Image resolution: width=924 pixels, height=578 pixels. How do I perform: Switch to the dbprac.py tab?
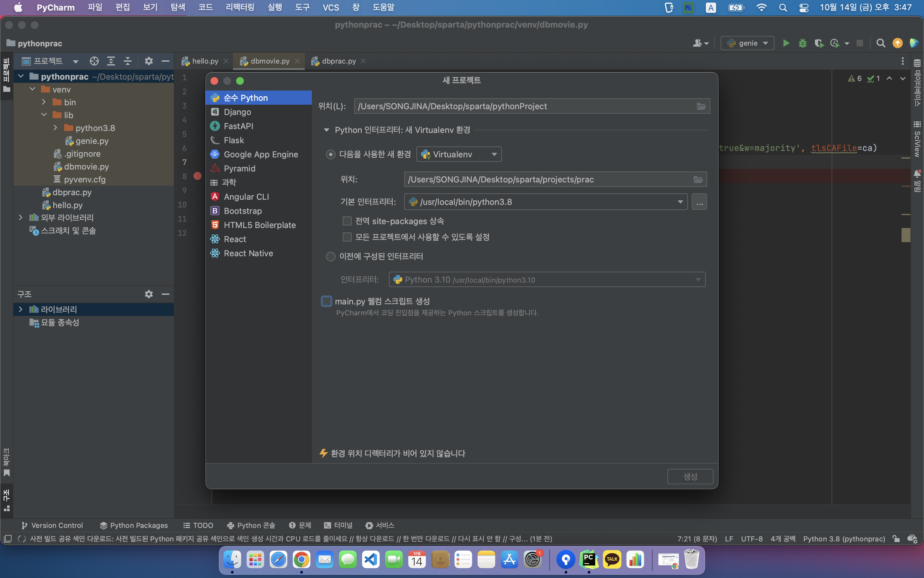(x=339, y=61)
